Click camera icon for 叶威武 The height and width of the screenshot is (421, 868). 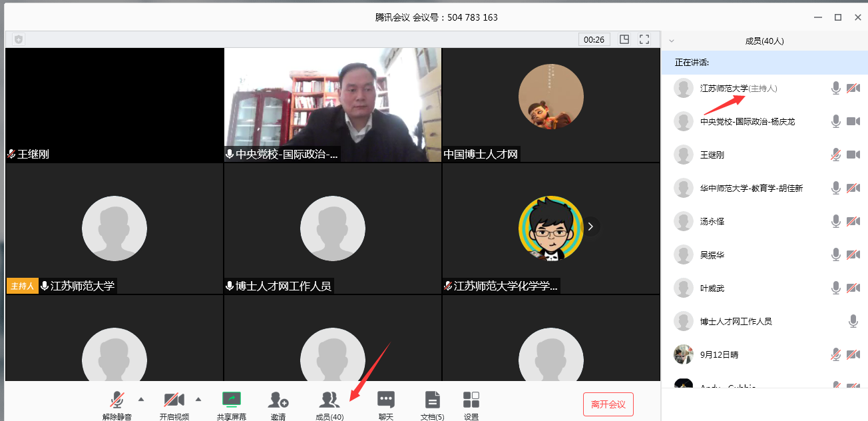click(x=853, y=288)
